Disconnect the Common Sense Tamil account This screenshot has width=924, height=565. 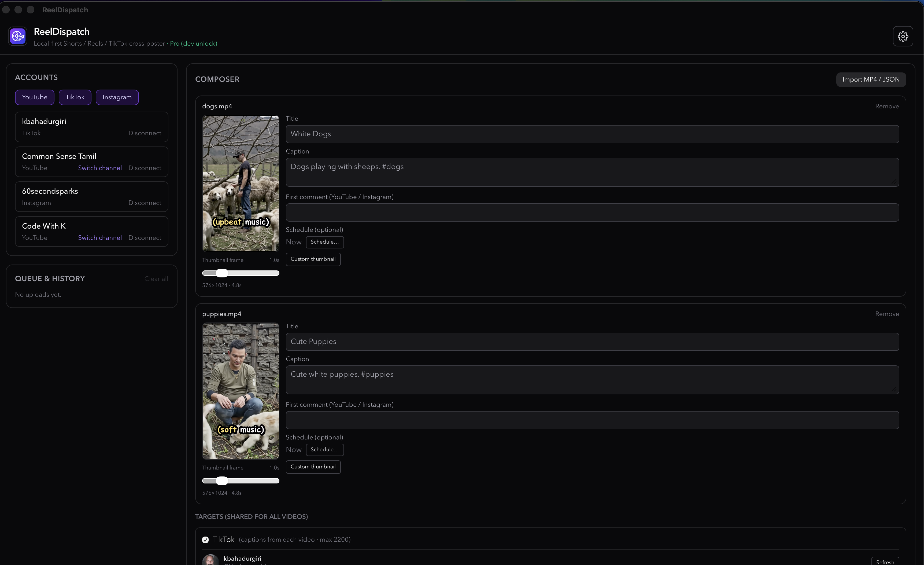click(x=145, y=168)
